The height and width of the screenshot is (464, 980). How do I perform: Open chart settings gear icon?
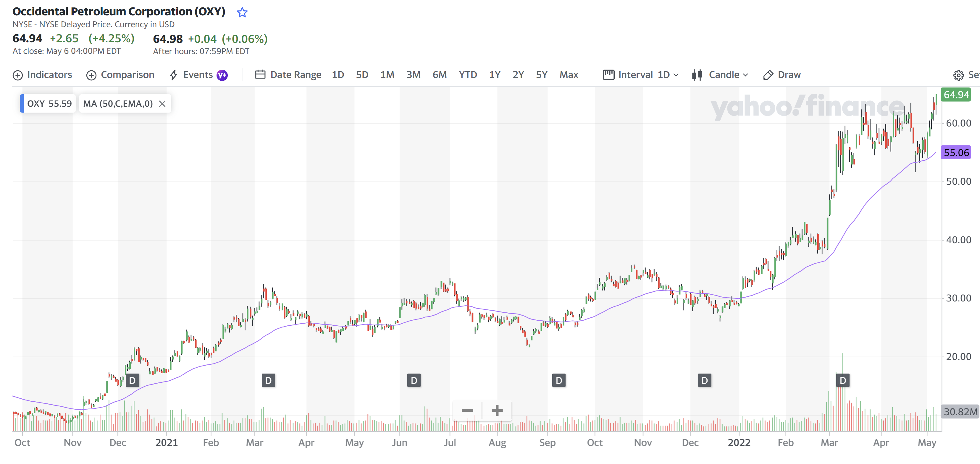click(x=958, y=75)
